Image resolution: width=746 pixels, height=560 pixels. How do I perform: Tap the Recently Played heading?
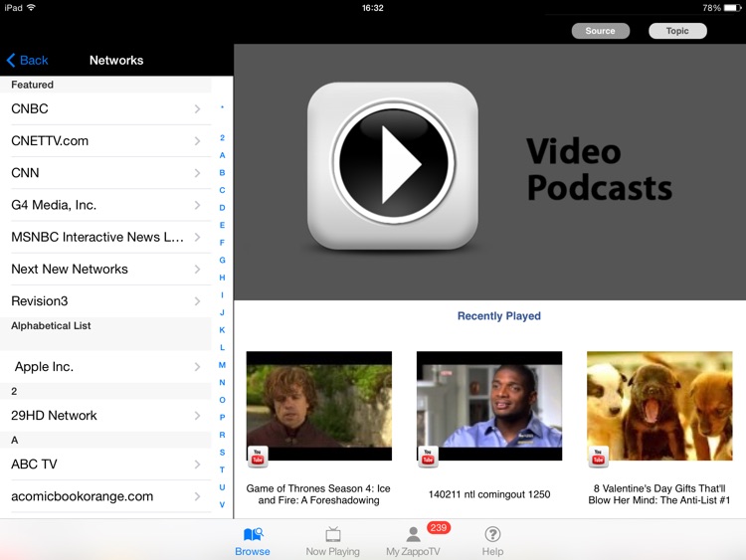pyautogui.click(x=499, y=316)
